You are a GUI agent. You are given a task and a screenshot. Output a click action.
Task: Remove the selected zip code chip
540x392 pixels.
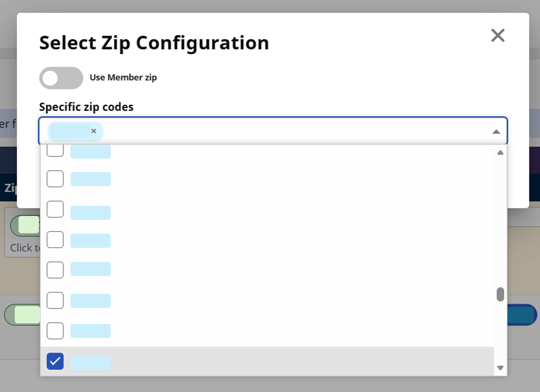point(93,131)
